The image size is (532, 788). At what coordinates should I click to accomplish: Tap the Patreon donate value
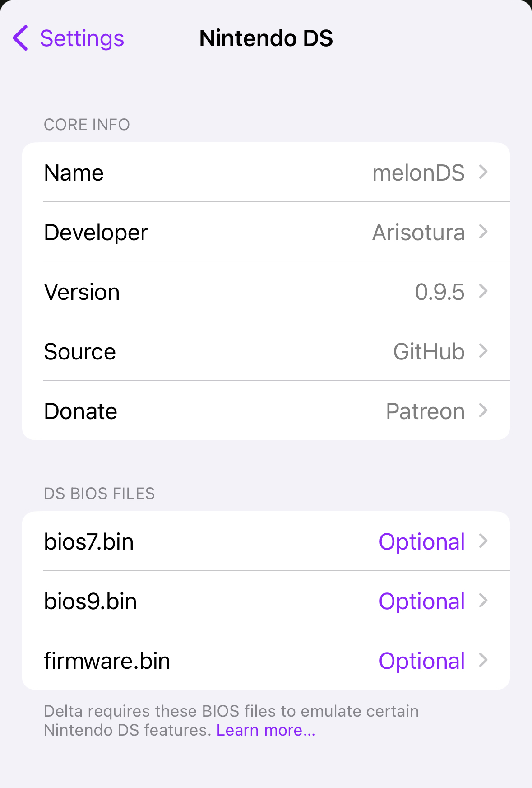click(425, 411)
